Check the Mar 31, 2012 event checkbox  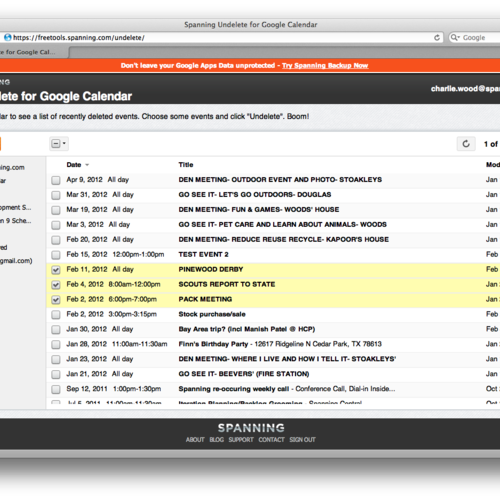point(56,195)
